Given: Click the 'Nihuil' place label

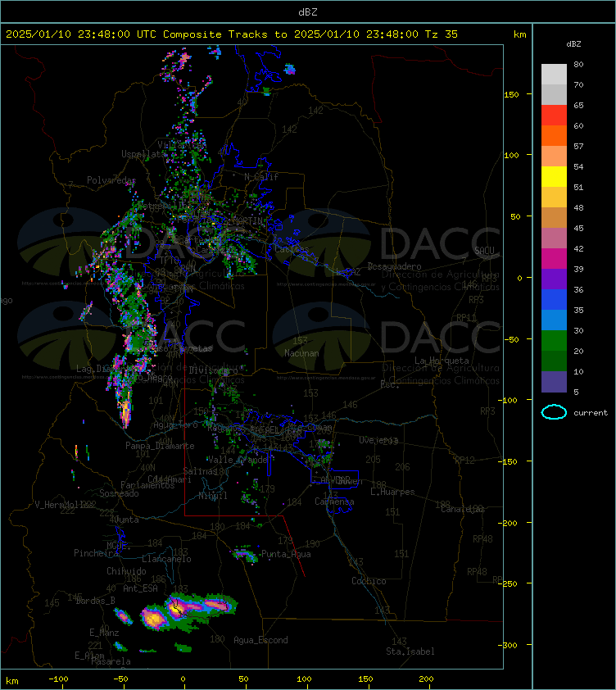Looking at the screenshot, I should [213, 496].
